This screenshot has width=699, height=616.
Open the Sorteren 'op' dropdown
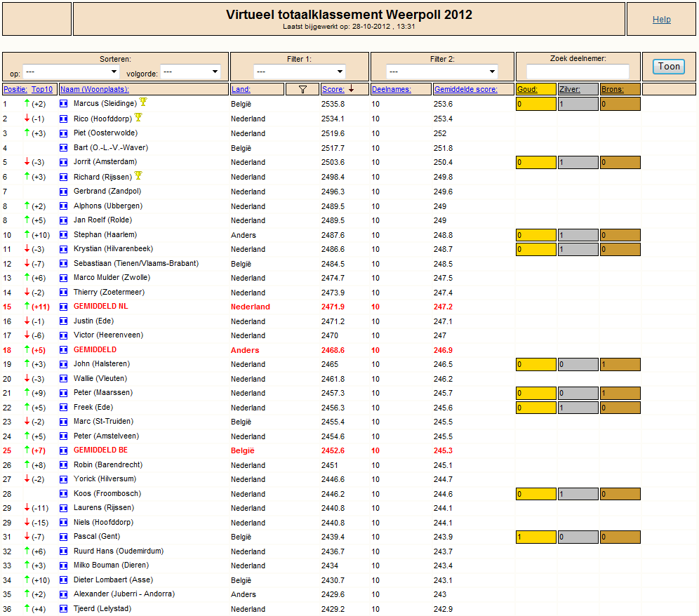(72, 72)
